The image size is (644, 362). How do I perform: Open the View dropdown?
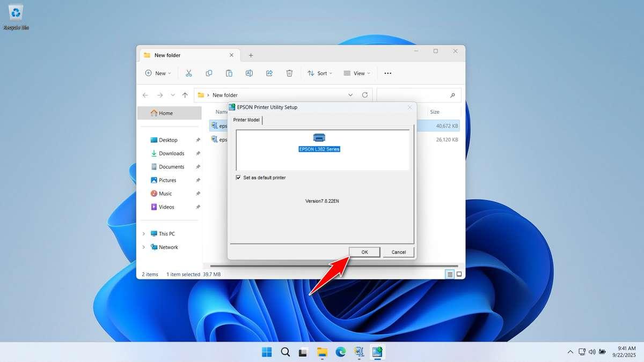356,73
